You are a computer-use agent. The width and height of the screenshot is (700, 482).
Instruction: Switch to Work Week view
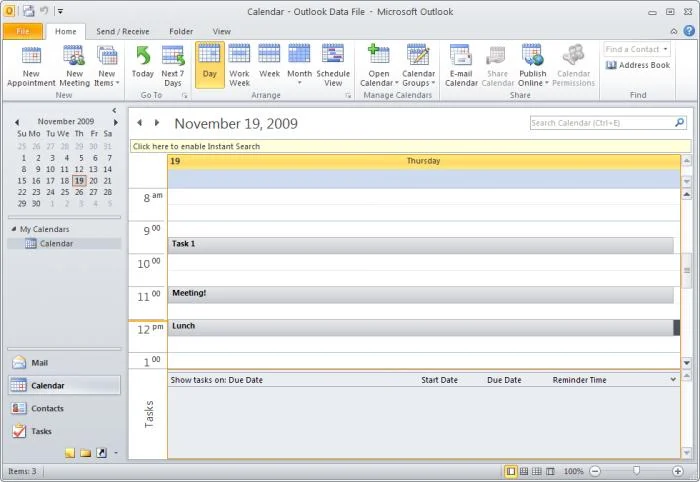point(239,56)
